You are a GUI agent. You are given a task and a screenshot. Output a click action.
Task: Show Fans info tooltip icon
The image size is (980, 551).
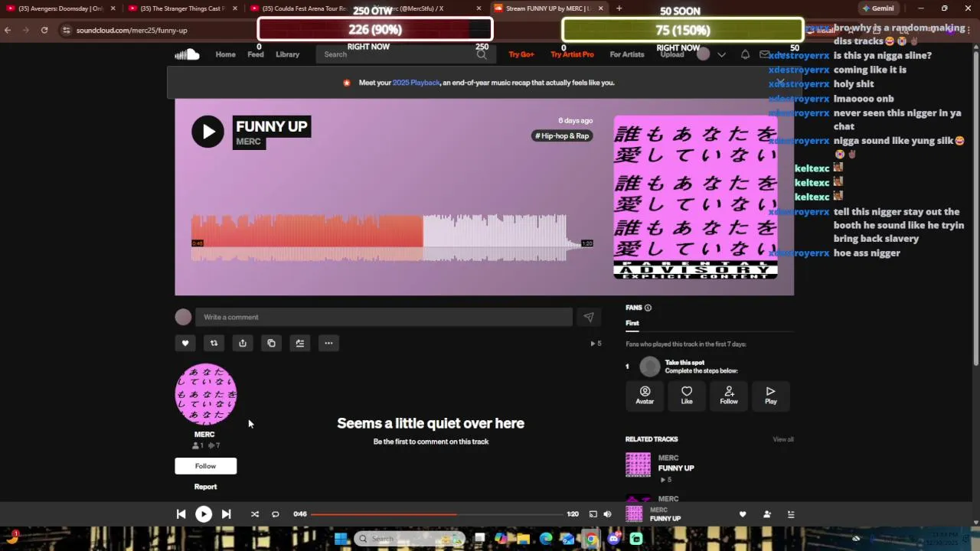point(648,308)
